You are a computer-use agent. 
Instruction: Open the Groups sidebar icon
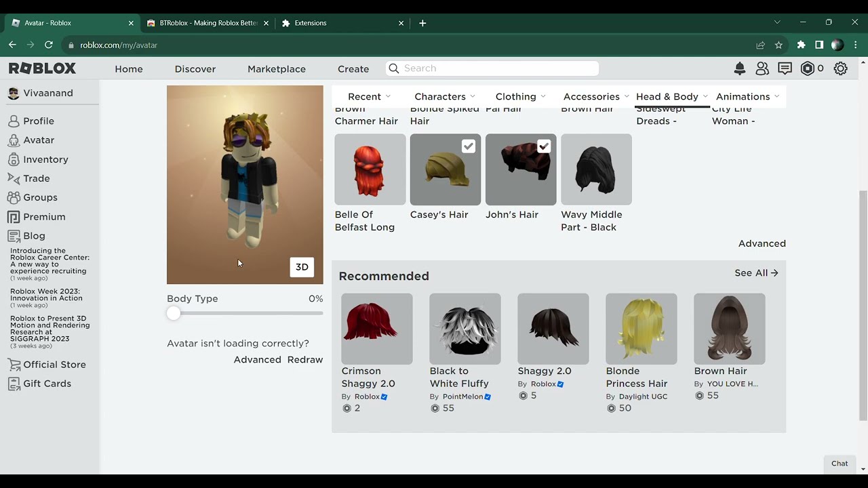point(14,197)
